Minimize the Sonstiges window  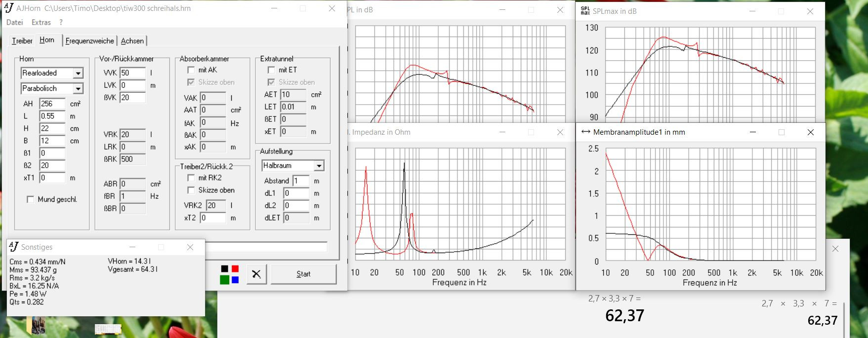tap(132, 247)
